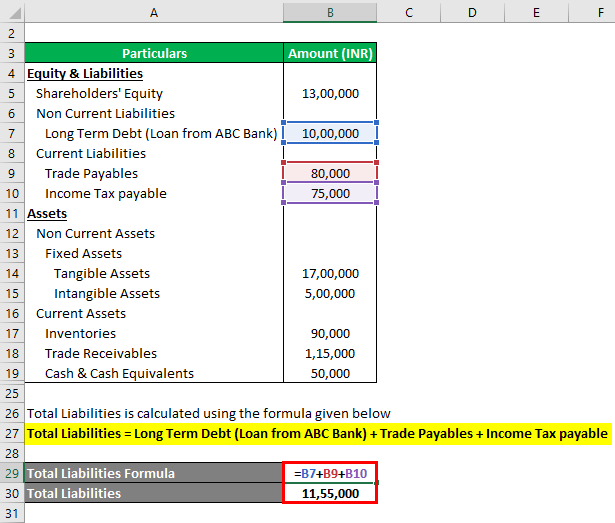Select column D header

(472, 13)
